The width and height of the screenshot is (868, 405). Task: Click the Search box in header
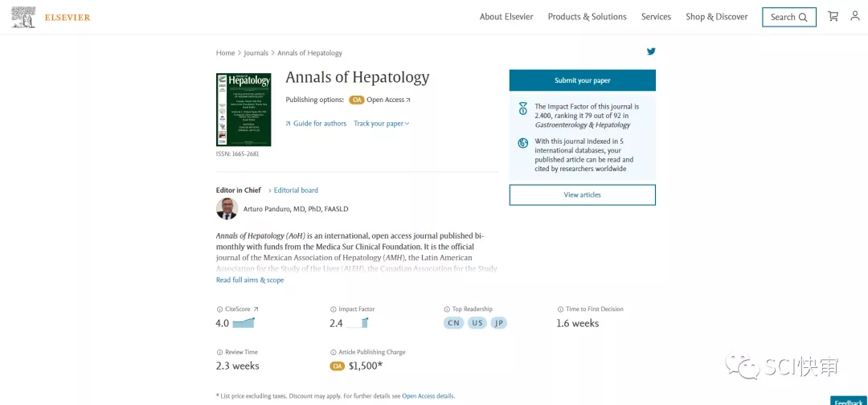tap(788, 17)
